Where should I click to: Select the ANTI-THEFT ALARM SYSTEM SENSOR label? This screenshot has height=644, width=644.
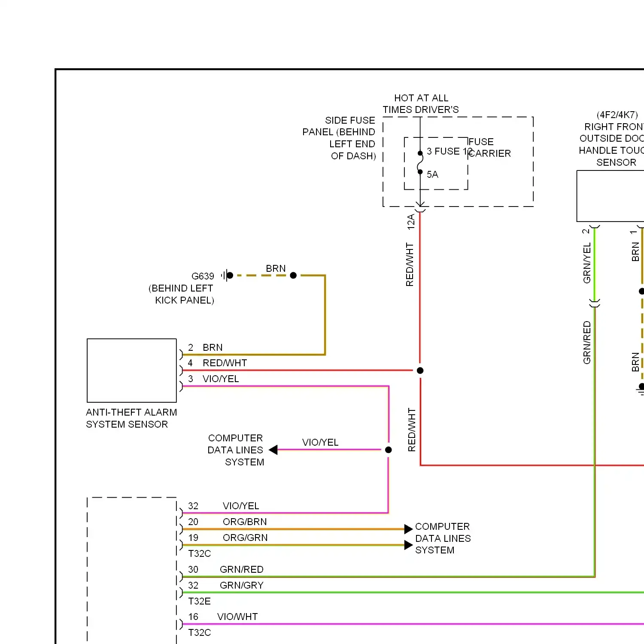(x=131, y=418)
